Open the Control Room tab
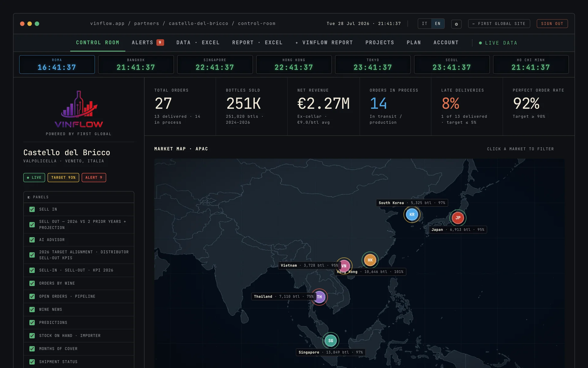Image resolution: width=588 pixels, height=368 pixels. click(98, 43)
